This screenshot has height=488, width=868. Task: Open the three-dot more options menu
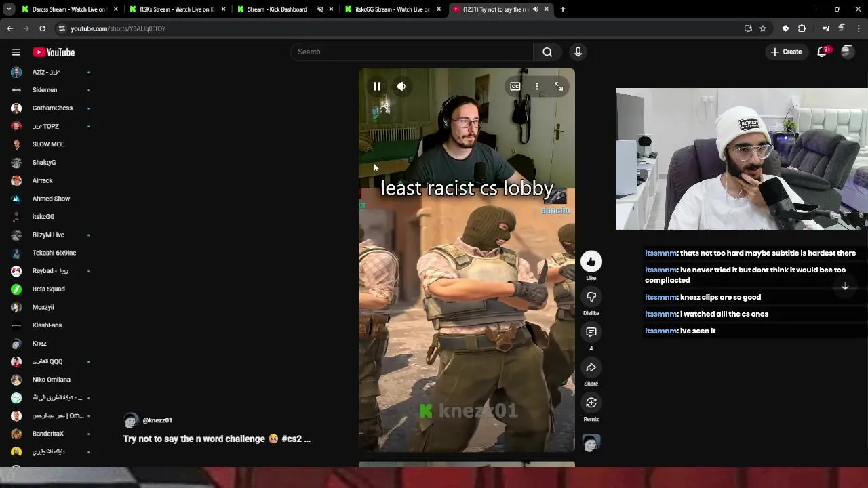(536, 86)
